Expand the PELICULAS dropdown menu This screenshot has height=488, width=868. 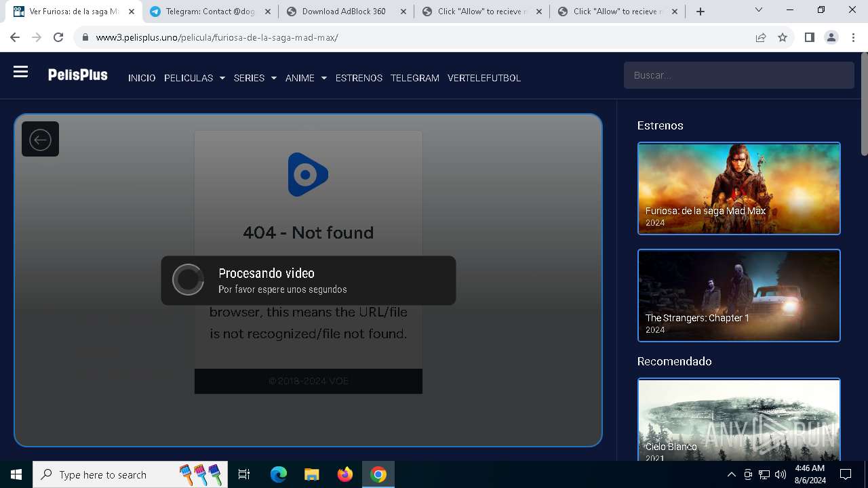coord(194,78)
